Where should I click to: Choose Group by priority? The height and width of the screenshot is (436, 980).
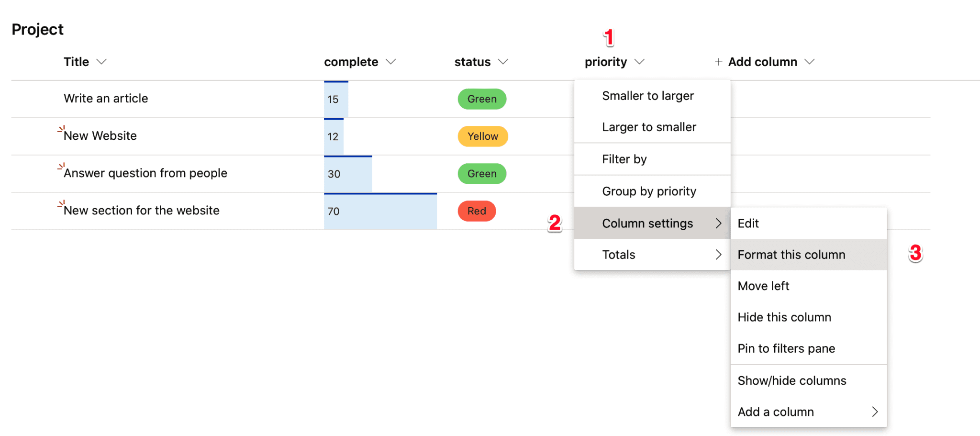pos(649,190)
